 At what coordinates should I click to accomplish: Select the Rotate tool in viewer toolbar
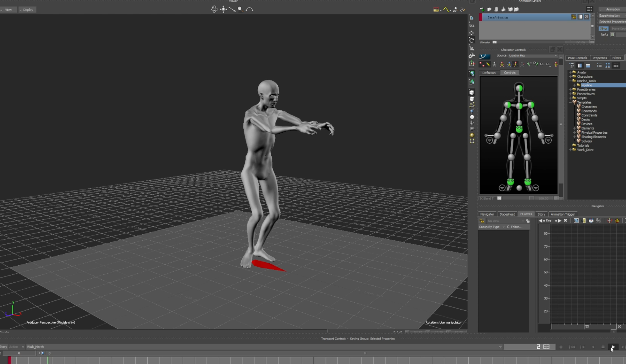[472, 40]
